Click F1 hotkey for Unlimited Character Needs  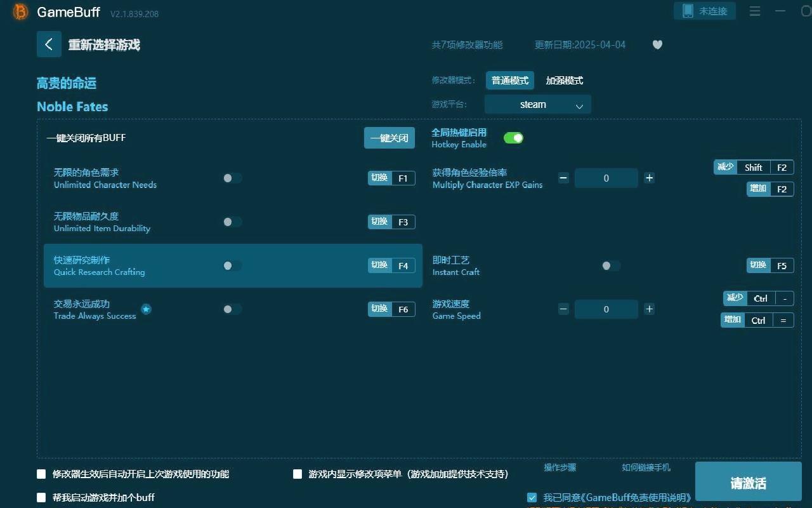pyautogui.click(x=391, y=178)
